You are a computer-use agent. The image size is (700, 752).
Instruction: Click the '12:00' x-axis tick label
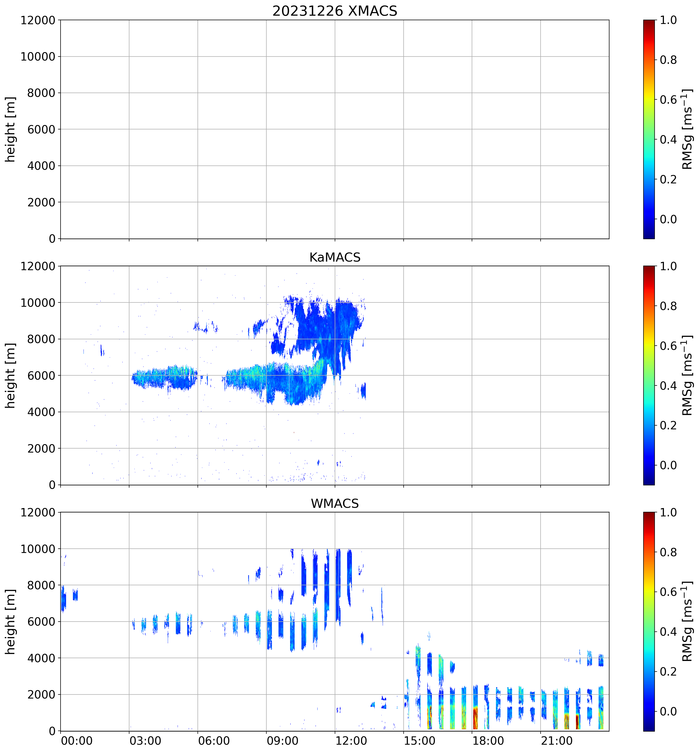coord(351,741)
